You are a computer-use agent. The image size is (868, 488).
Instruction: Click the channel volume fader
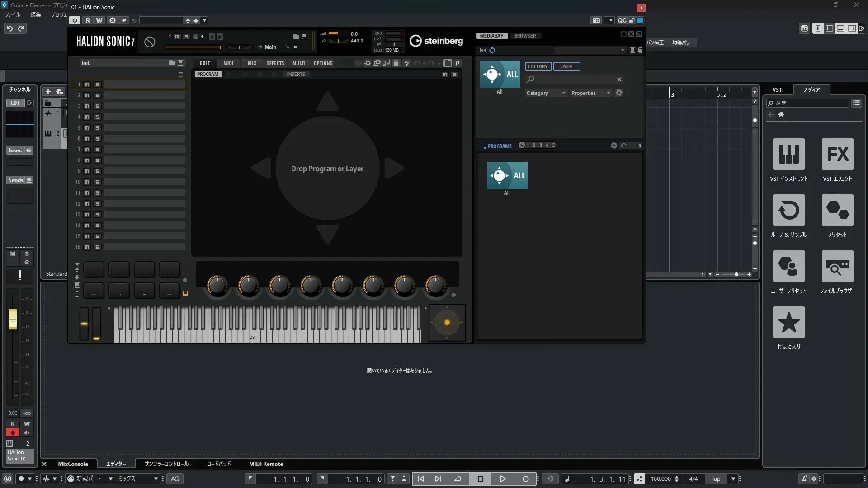pos(13,319)
